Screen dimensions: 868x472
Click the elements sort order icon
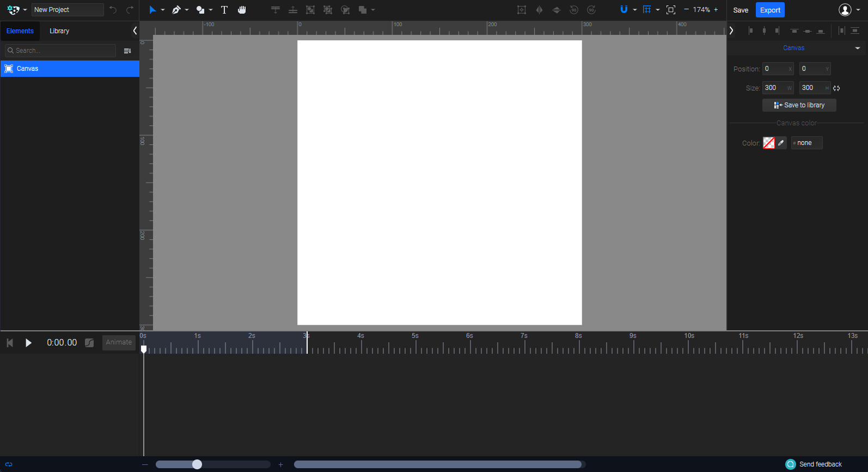point(127,51)
